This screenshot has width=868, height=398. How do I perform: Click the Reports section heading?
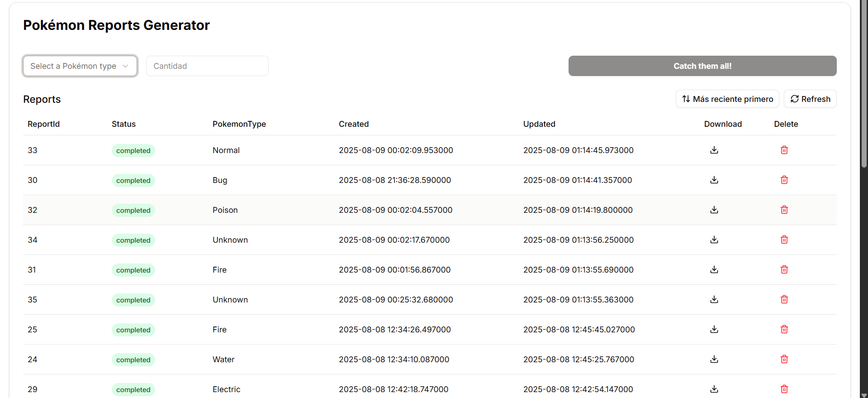(42, 99)
